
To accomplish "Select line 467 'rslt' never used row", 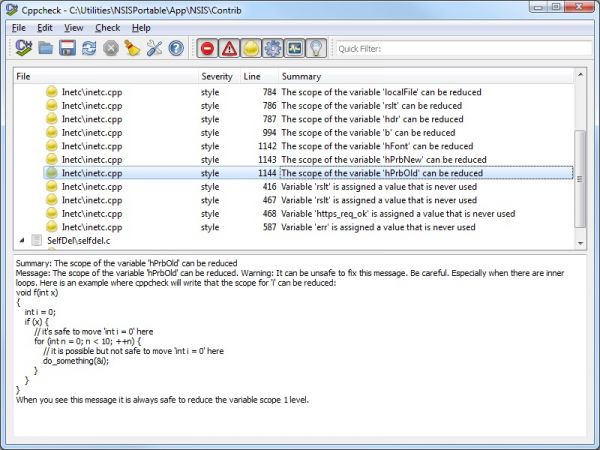I will 309,200.
